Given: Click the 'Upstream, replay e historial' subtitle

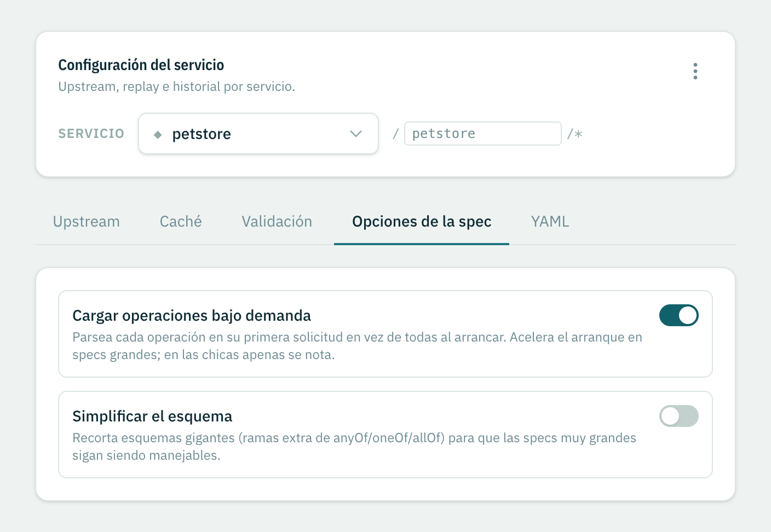Looking at the screenshot, I should click(x=177, y=86).
